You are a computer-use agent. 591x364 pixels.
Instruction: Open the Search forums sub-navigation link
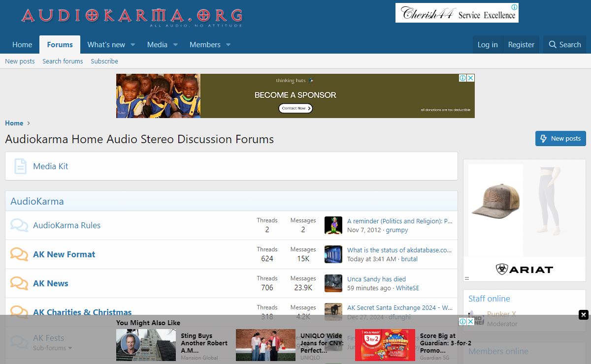(63, 61)
